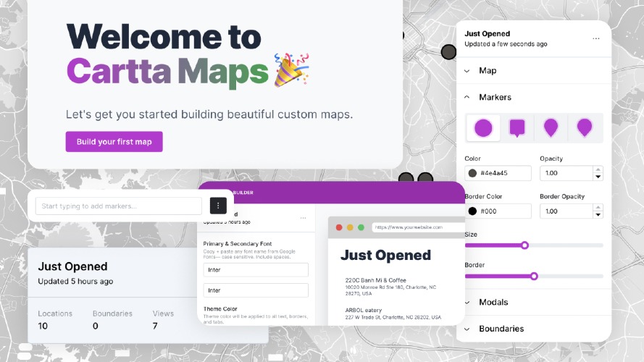Click the Boundaries count 0
The image size is (644, 362).
(96, 326)
